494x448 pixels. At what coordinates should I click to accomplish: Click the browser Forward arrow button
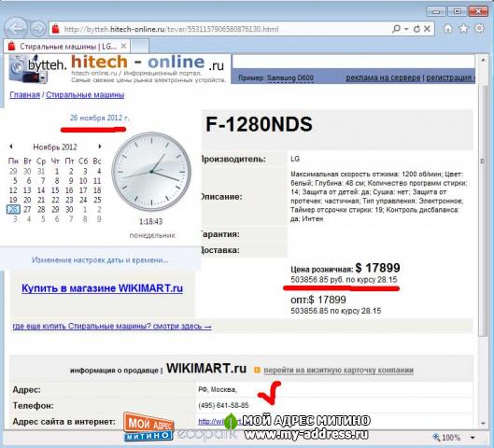(x=37, y=29)
